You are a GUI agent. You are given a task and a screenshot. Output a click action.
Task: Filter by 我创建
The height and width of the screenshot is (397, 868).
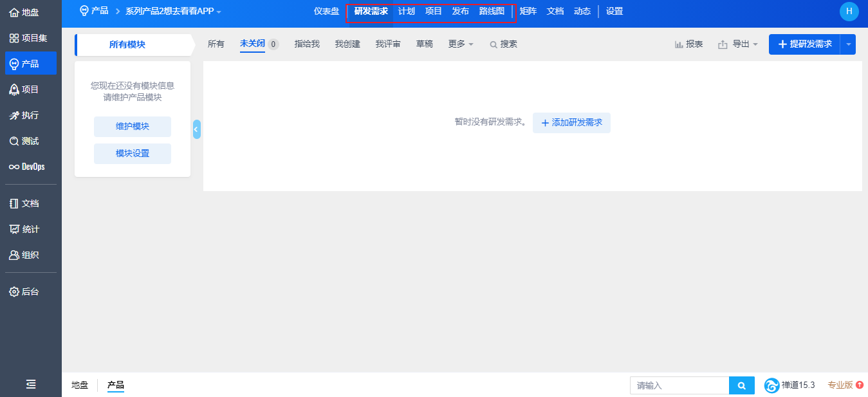coord(347,44)
